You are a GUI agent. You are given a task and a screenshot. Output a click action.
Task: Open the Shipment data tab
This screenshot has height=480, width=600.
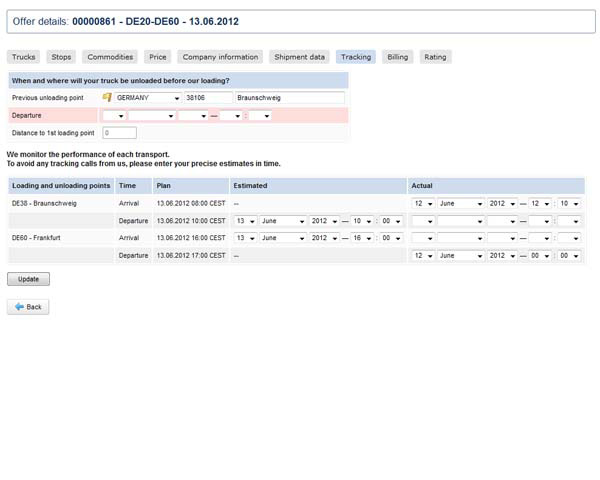[x=299, y=57]
